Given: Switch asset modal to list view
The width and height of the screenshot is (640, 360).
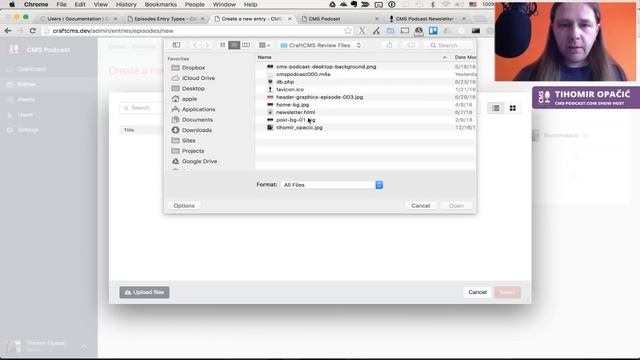Looking at the screenshot, I should [496, 108].
